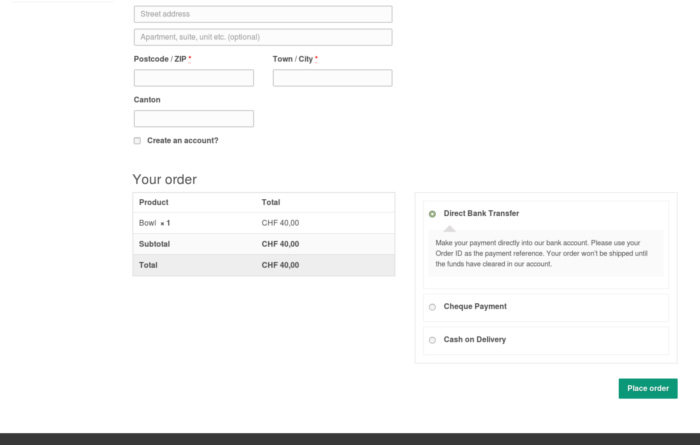700x445 pixels.
Task: Select the Direct Bank Transfer radio button
Action: click(432, 214)
